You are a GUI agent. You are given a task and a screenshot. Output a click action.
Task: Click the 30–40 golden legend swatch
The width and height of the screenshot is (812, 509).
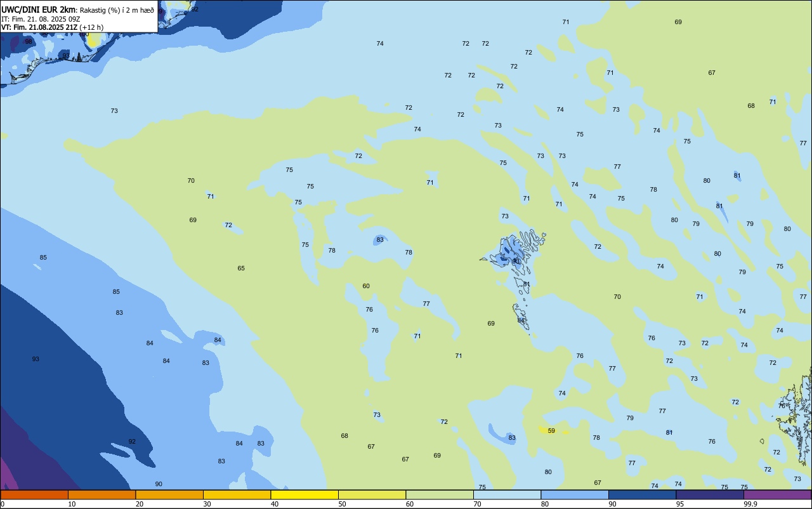tap(237, 494)
